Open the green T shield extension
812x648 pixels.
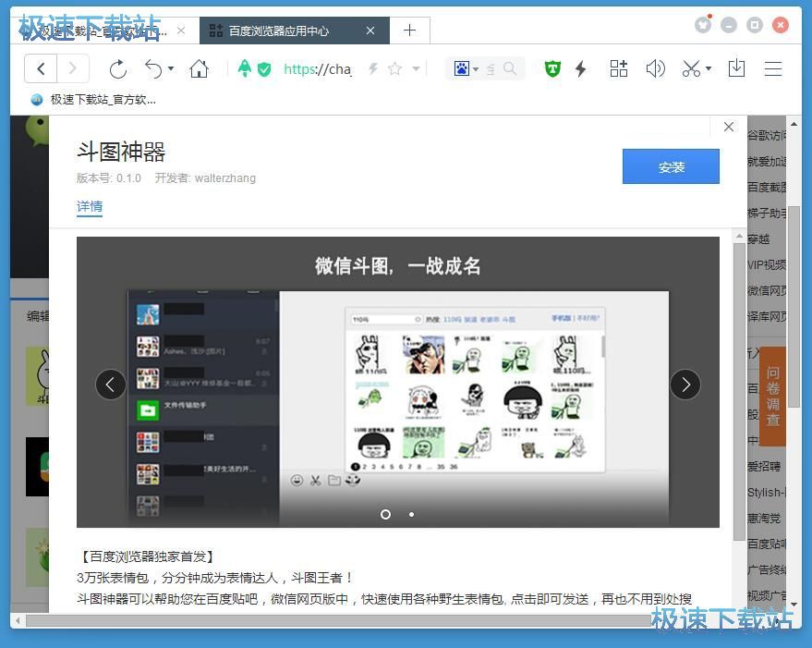552,68
